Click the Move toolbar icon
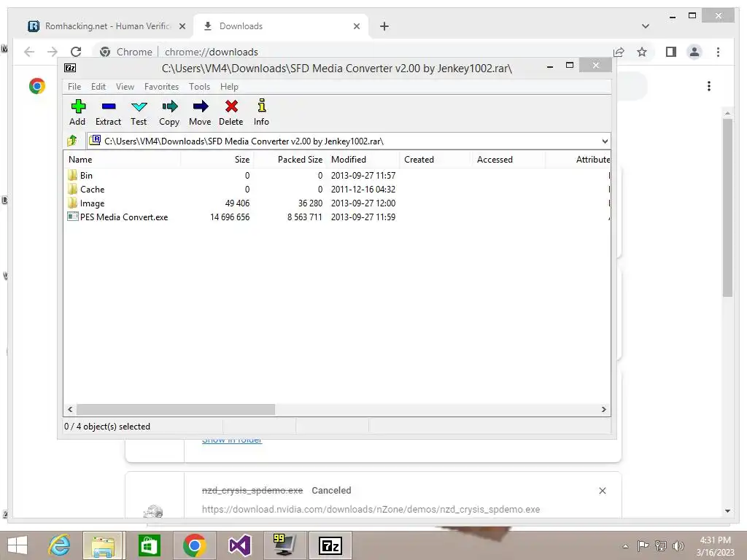 (200, 106)
